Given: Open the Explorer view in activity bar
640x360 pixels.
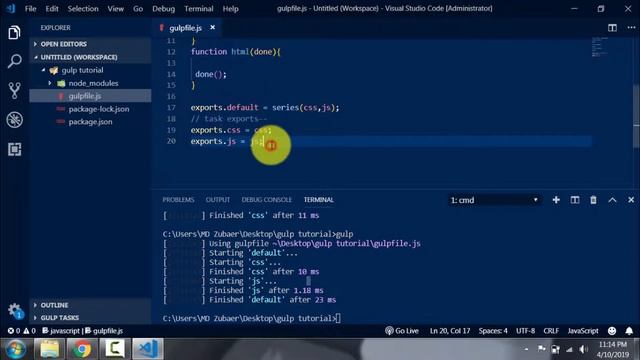Looking at the screenshot, I should (14, 33).
